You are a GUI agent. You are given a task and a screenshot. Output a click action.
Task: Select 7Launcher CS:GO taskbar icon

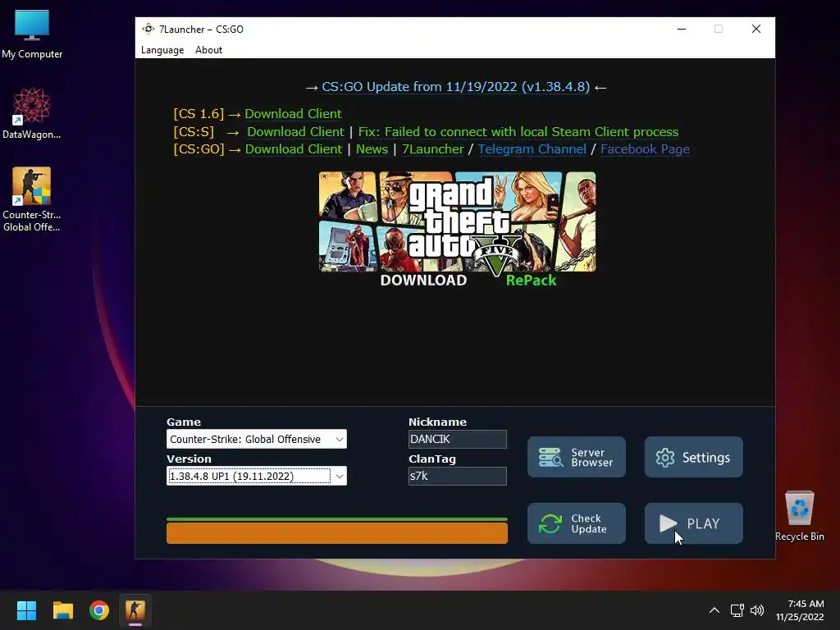[x=135, y=610]
